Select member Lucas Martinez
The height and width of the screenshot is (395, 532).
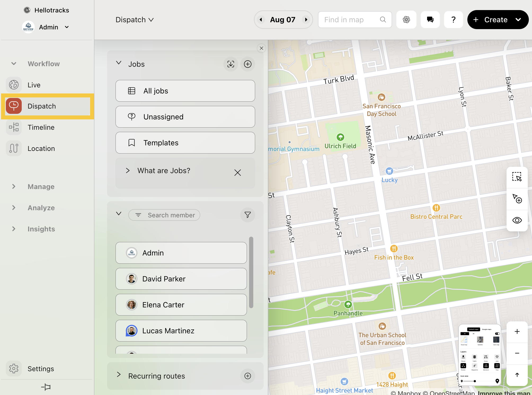pyautogui.click(x=181, y=331)
